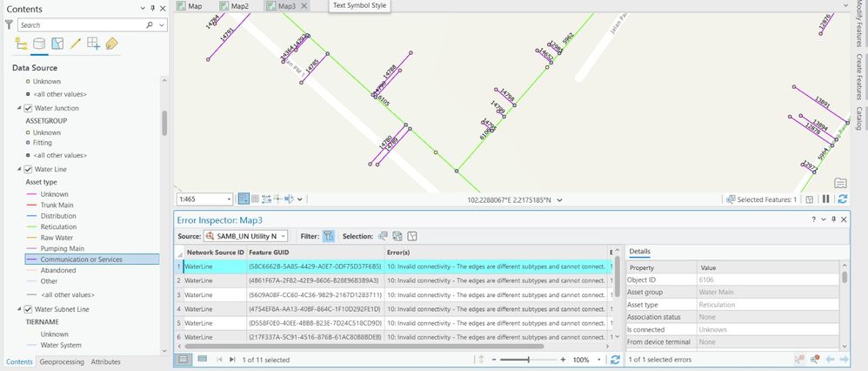Image resolution: width=868 pixels, height=371 pixels.
Task: Open List By Editing pencil icon
Action: (x=76, y=44)
